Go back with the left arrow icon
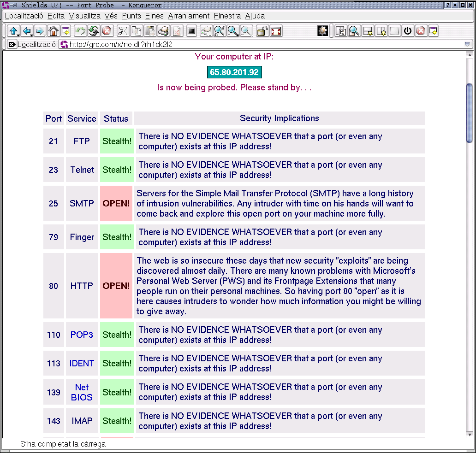Viewport: 476px width, 453px height. [x=27, y=30]
